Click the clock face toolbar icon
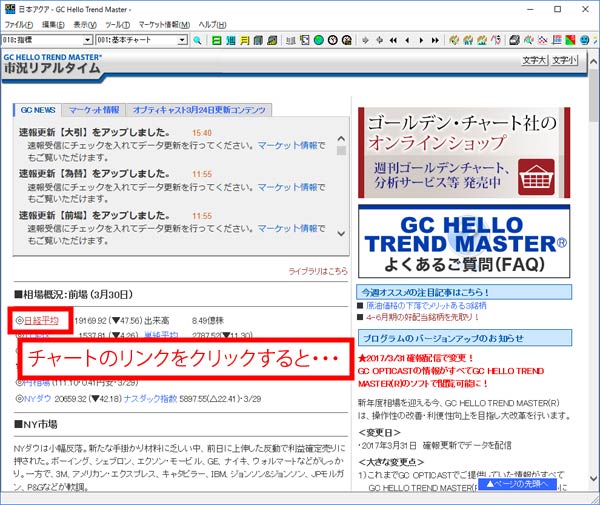The width and height of the screenshot is (600, 505). 333,40
